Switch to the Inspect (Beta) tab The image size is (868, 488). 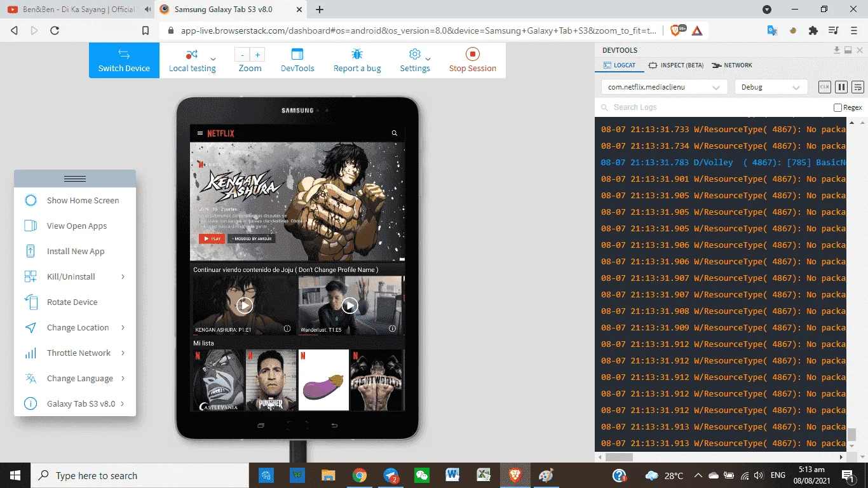point(676,65)
